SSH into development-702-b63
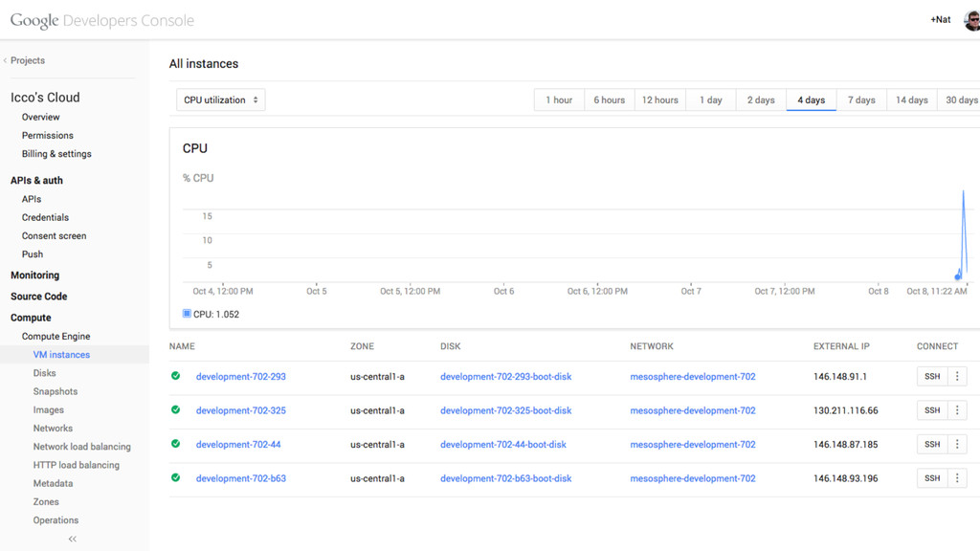 (x=932, y=478)
